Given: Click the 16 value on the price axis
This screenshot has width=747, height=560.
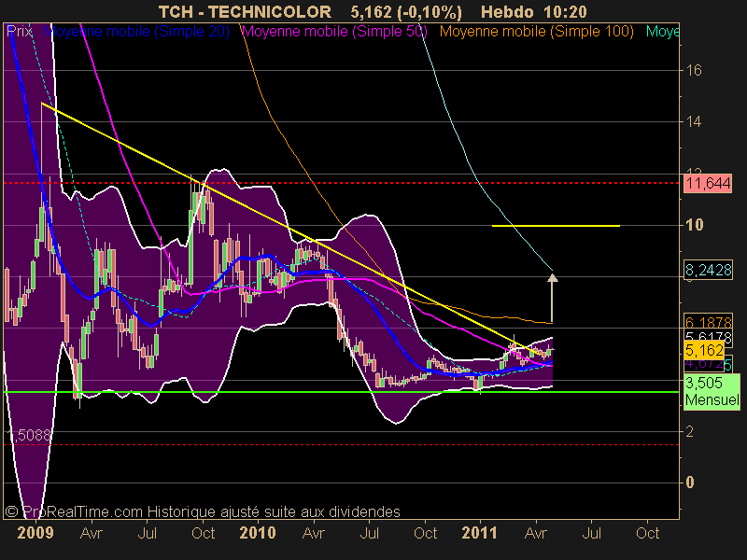Looking at the screenshot, I should (x=694, y=71).
